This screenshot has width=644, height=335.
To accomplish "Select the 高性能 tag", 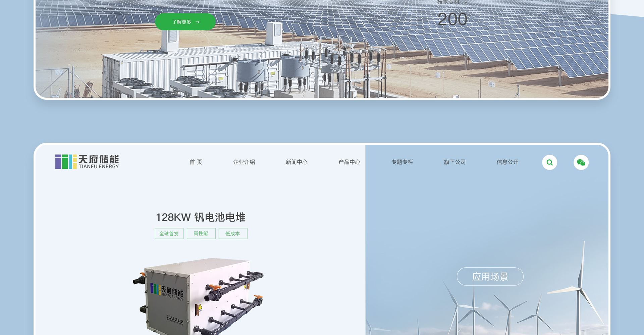I will [x=201, y=233].
